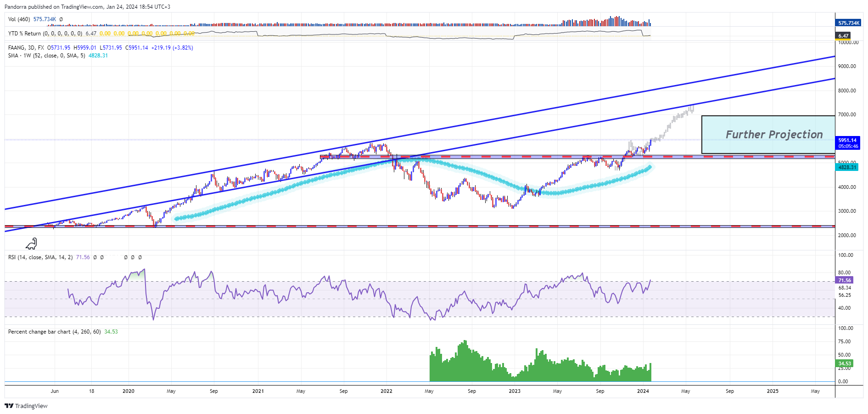Screen dimensions: 868x414
Task: Click the YTD % Return indicator legend
Action: click(x=45, y=34)
